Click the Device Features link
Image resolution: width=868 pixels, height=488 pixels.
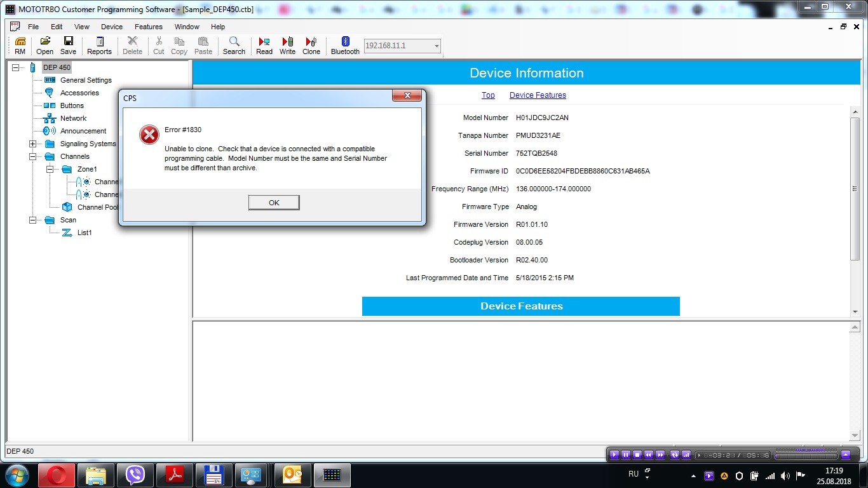pyautogui.click(x=538, y=95)
